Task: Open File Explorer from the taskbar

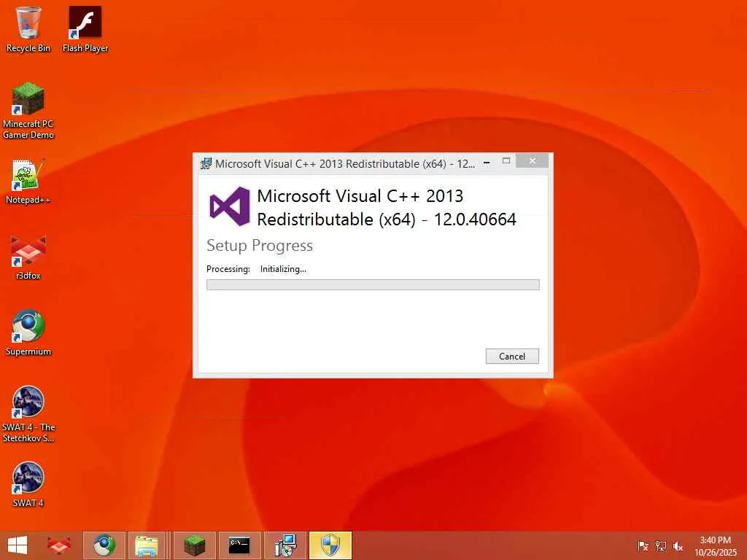Action: (147, 545)
